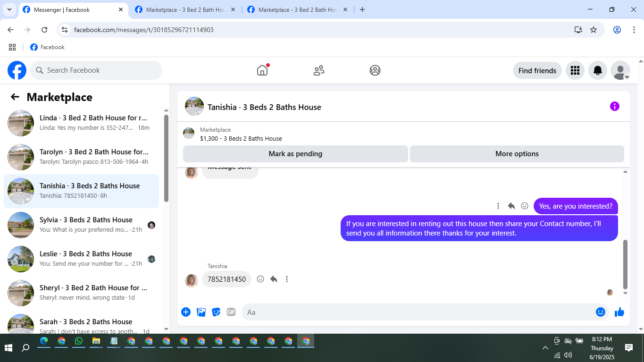
Task: React to the "Yes, are you interested?" message
Action: pos(525,206)
